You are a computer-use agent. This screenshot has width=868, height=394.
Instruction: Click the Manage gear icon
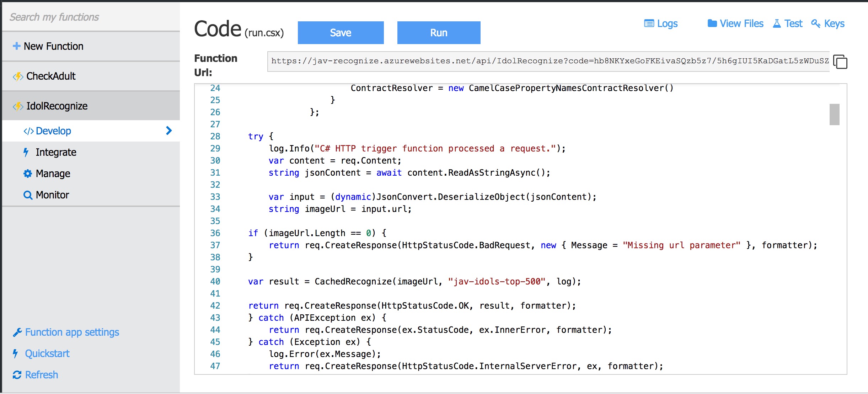(x=28, y=174)
